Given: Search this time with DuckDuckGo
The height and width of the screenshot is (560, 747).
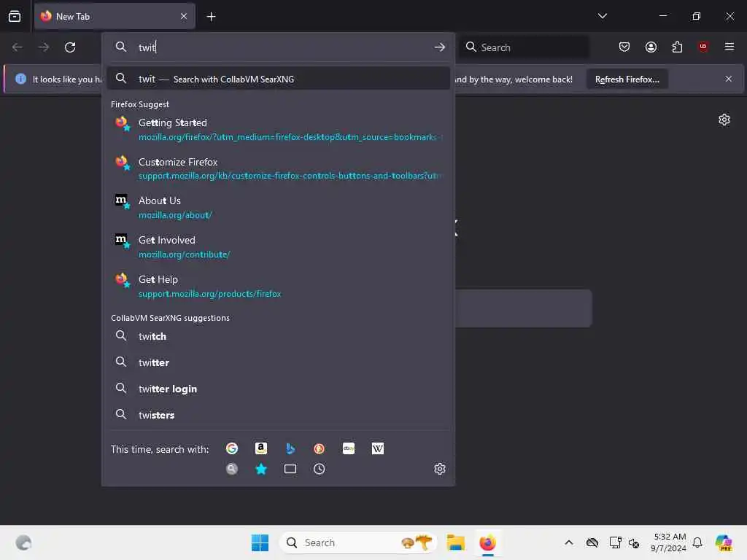Looking at the screenshot, I should point(320,448).
